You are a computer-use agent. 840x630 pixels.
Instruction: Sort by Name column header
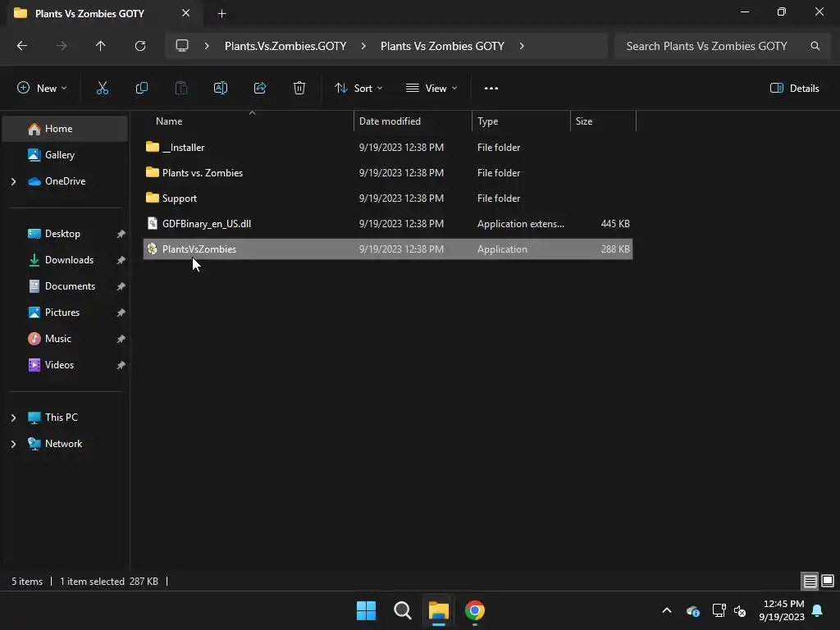(x=249, y=121)
